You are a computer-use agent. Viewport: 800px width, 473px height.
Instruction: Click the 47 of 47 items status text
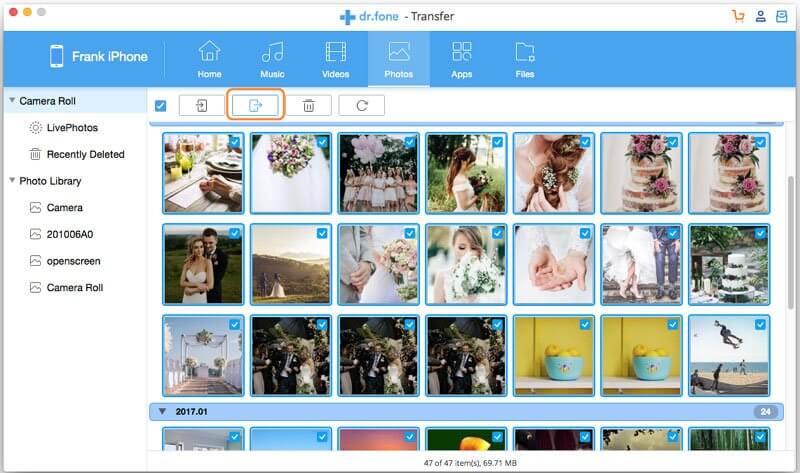(470, 463)
